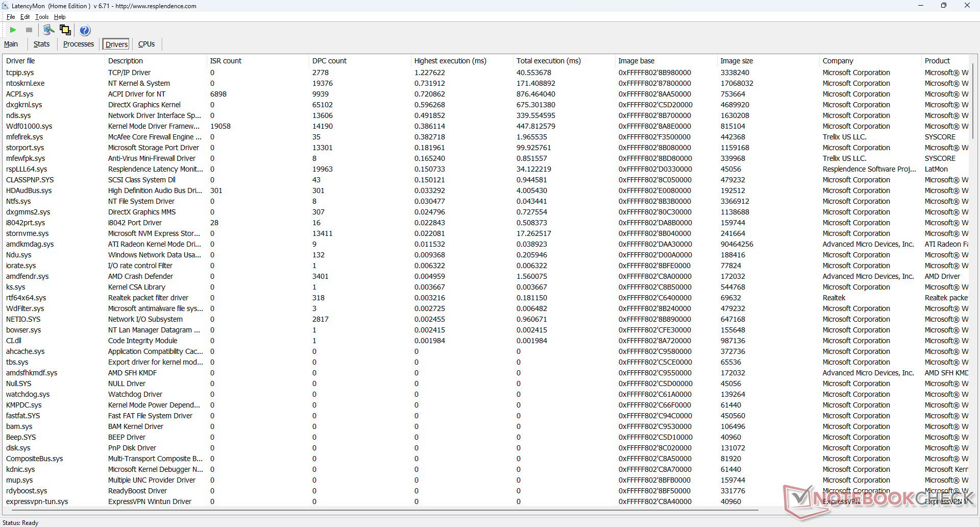Screen dimensions: 980x527
Task: Sort by the DPC count column header
Action: [360, 61]
